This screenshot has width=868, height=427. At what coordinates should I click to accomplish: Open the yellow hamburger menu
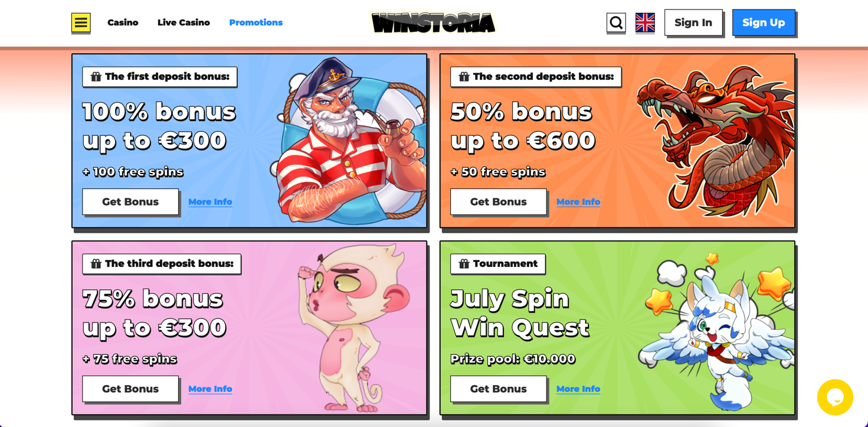pos(81,22)
